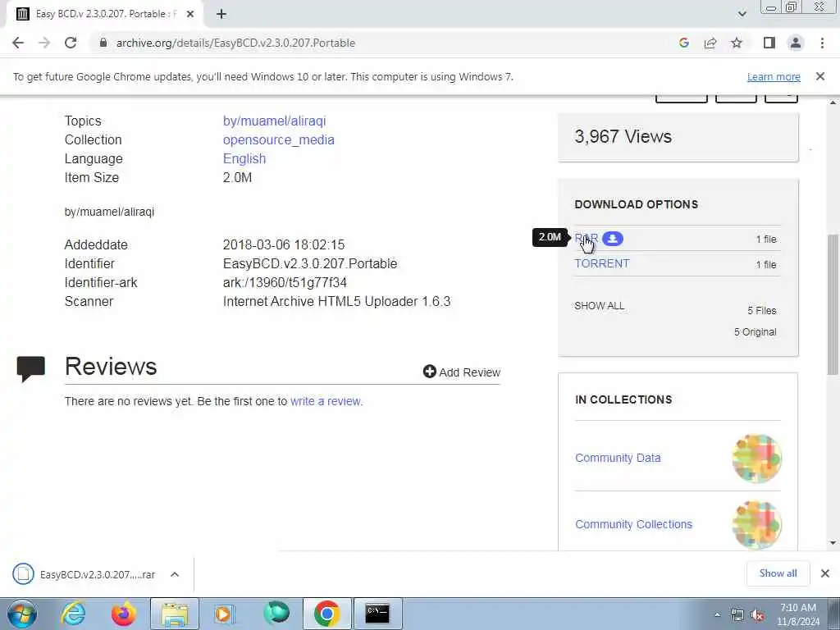This screenshot has height=630, width=840.
Task: Bookmark this page with the star
Action: [x=737, y=43]
